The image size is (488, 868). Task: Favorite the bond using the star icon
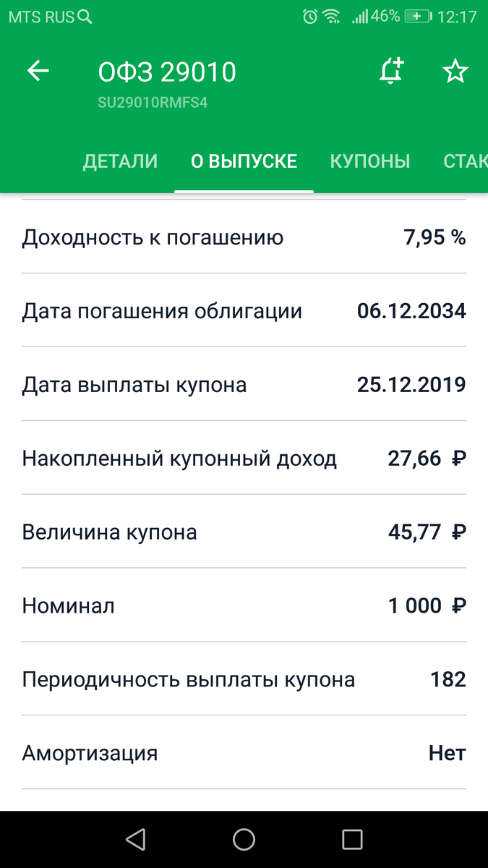[455, 71]
